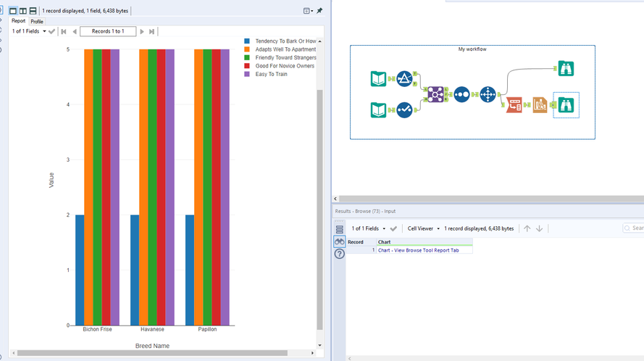Click Papillon purple bar in chart
This screenshot has width=644, height=361.
point(225,188)
